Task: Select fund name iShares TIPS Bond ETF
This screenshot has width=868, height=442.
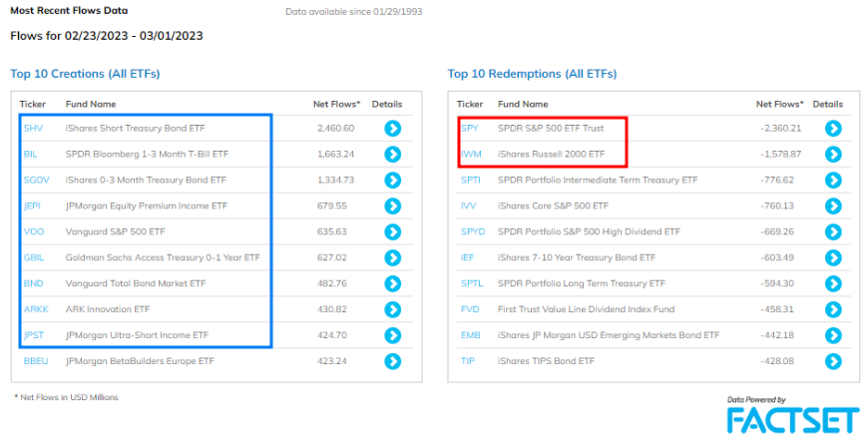Action: (x=546, y=361)
